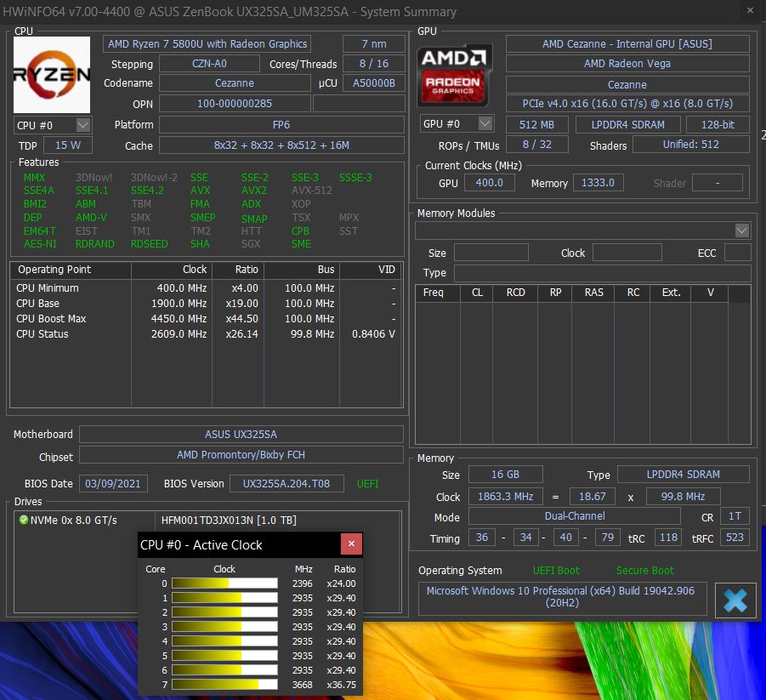Click the AES-NI feature label

[40, 244]
